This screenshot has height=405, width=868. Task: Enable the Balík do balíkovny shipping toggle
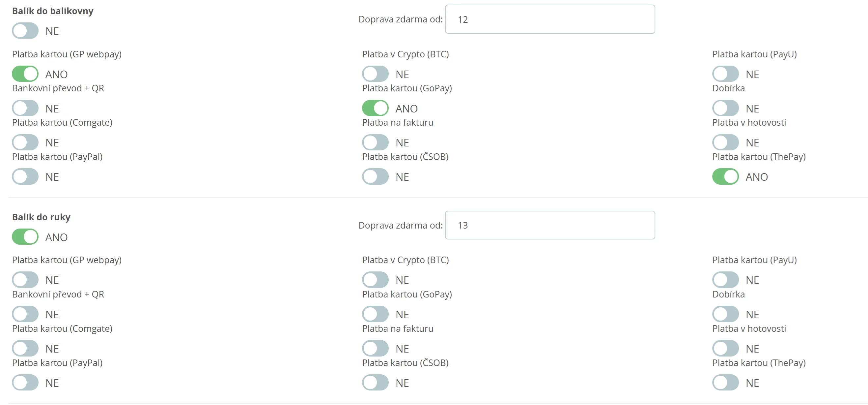[x=25, y=31]
